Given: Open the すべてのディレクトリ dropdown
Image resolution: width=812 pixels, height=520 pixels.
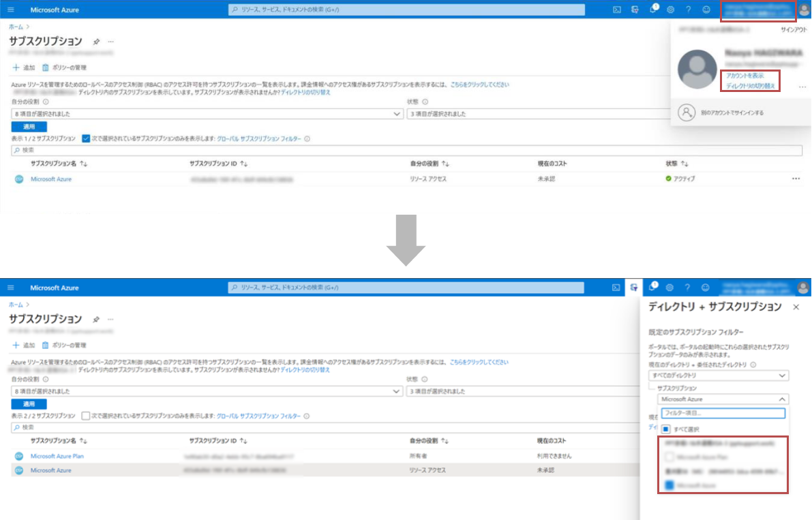Looking at the screenshot, I should click(719, 376).
